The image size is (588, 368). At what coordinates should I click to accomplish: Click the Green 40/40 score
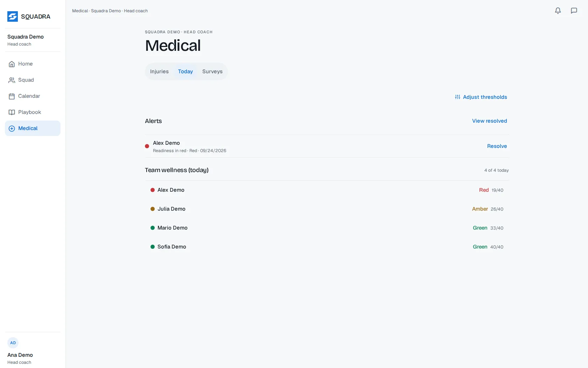(488, 247)
